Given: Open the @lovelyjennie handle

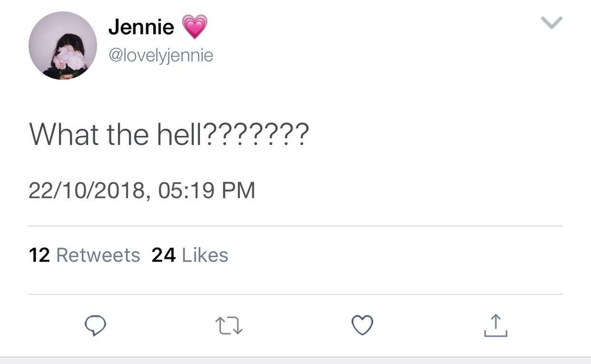Looking at the screenshot, I should pos(161,55).
